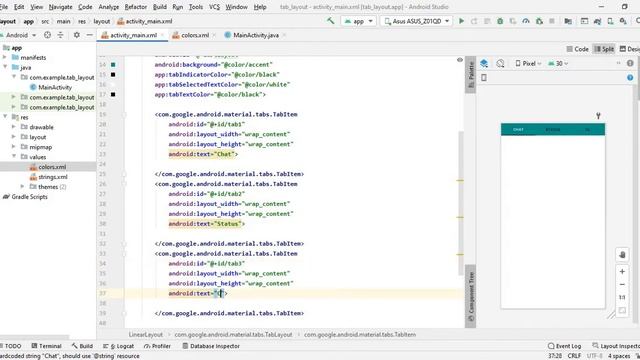Click the blue help icon in design panel

[630, 78]
